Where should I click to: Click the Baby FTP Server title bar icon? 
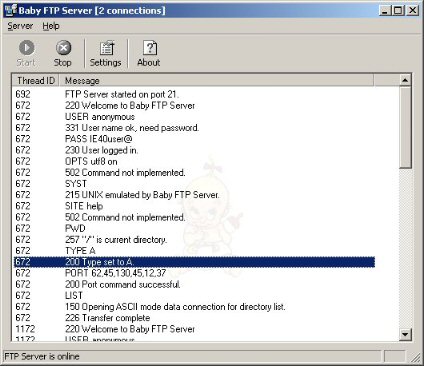click(x=10, y=10)
